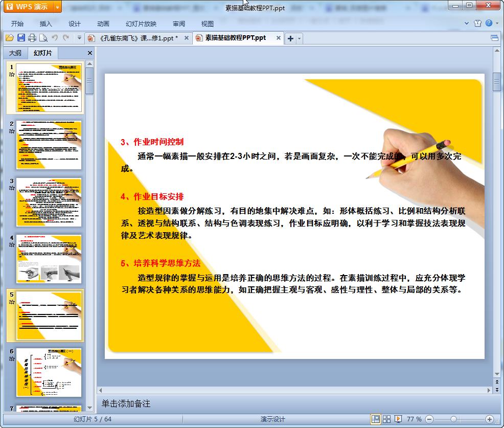Add a new document tab with plus
Screen dimensions: 504x428
coord(290,38)
